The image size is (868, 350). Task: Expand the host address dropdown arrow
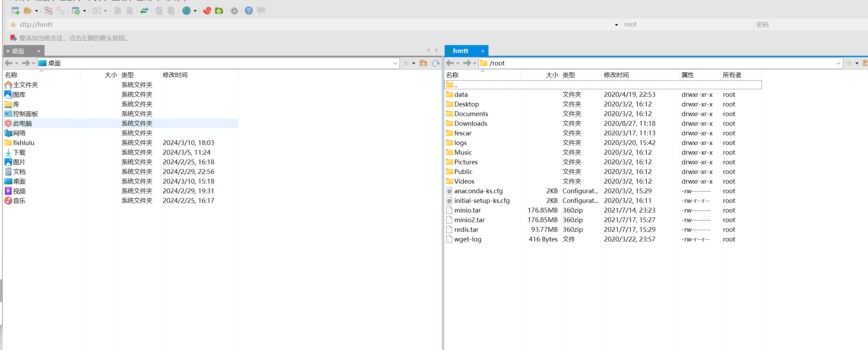[x=616, y=25]
